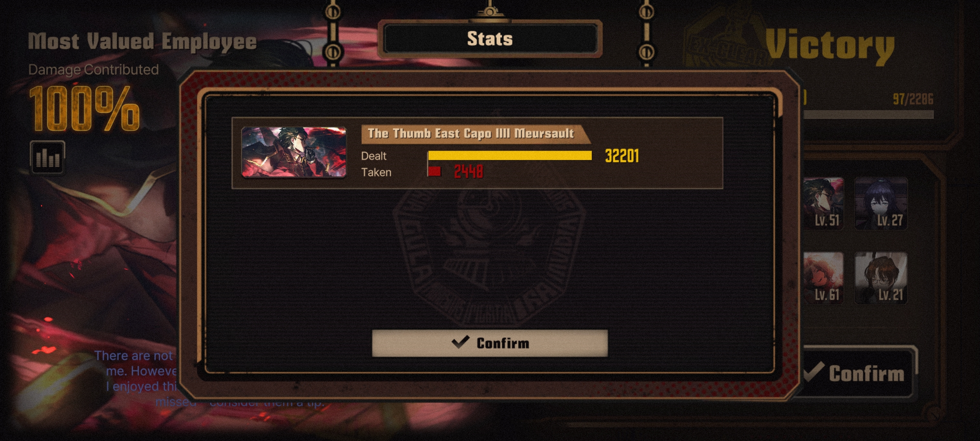Click the Most Valued Employee heading

(143, 42)
